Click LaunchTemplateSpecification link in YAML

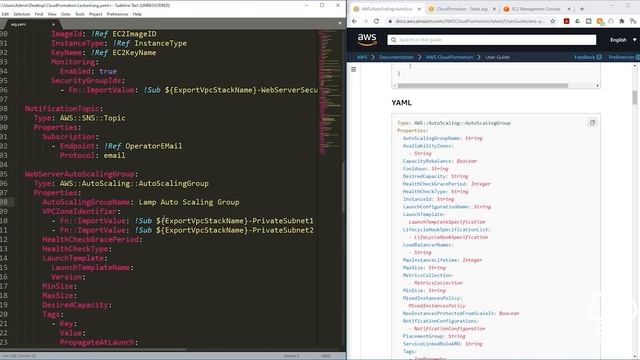pos(447,222)
